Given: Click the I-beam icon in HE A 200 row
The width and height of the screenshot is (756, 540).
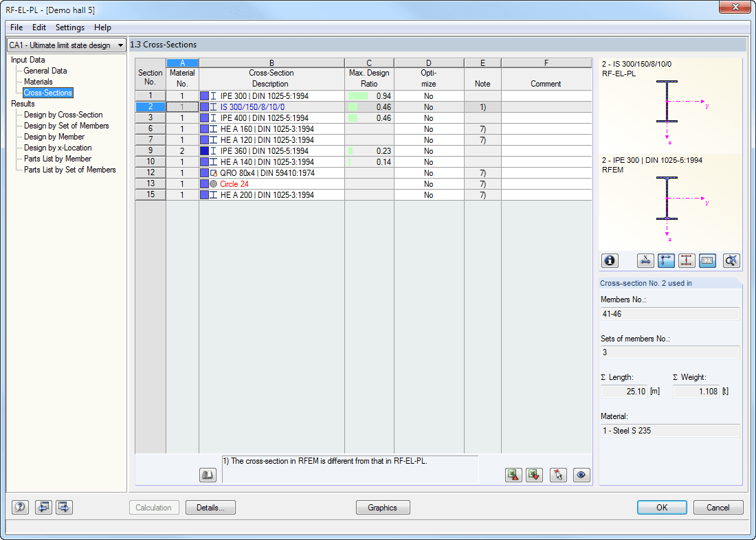Looking at the screenshot, I should 214,195.
